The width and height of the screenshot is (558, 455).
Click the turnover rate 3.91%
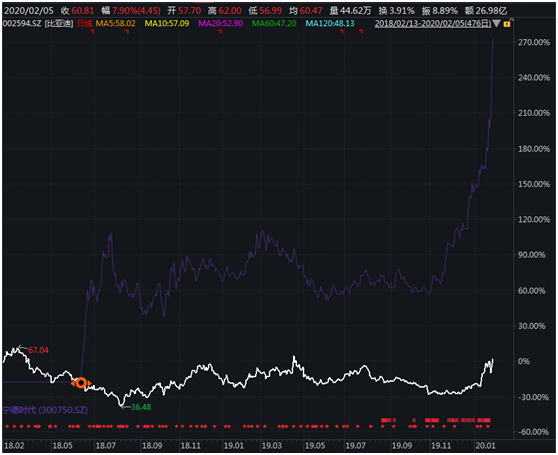pyautogui.click(x=402, y=11)
